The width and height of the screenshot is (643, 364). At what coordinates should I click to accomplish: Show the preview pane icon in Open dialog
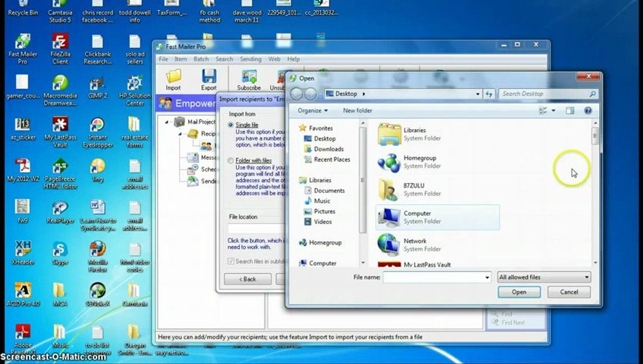[x=570, y=110]
